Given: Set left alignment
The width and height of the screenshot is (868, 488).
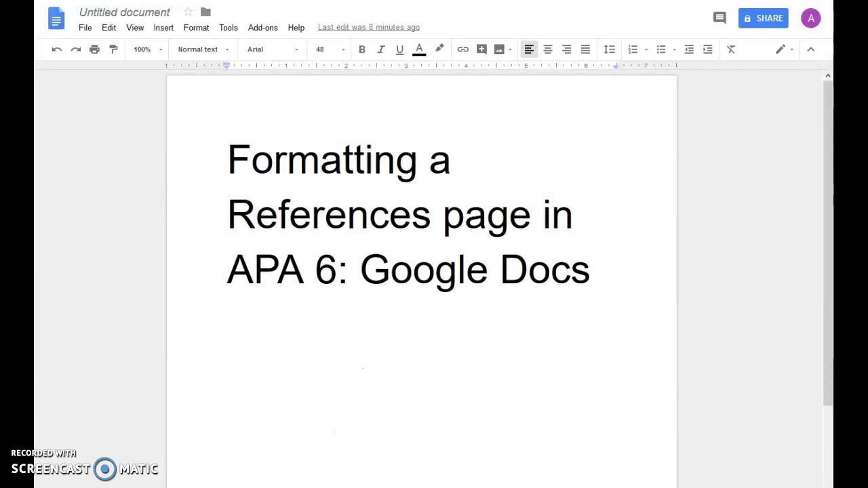Looking at the screenshot, I should 529,49.
